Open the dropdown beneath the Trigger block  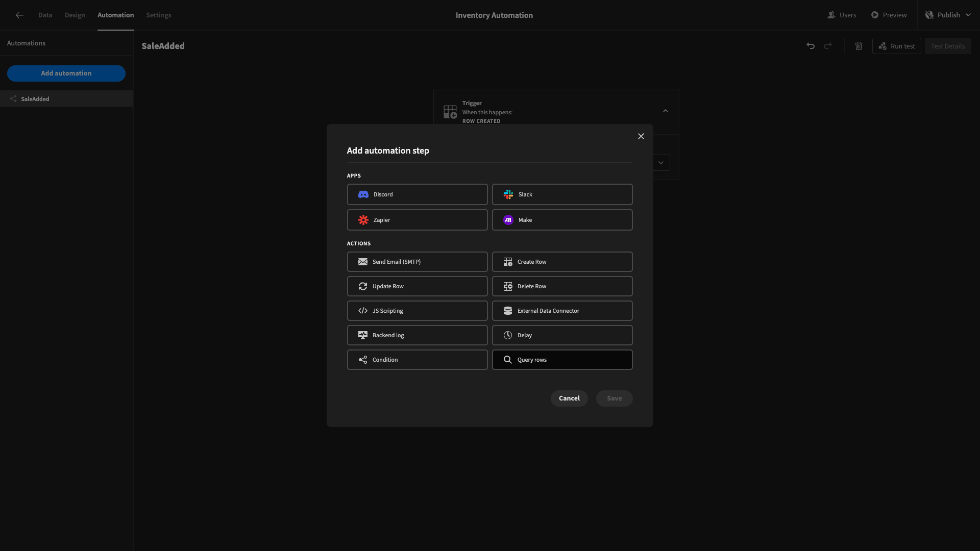[x=661, y=163]
